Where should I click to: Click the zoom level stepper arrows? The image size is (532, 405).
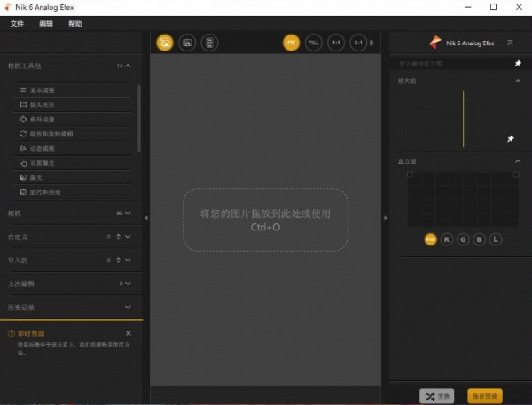372,43
